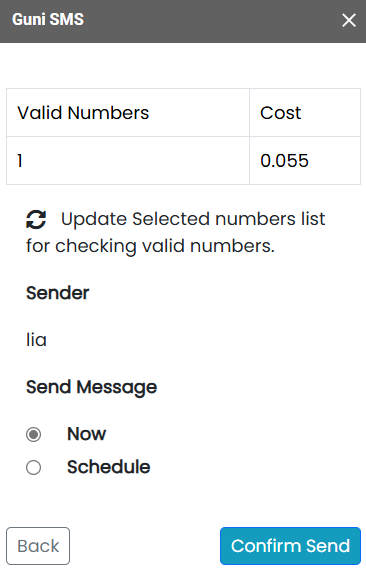Close the Guni SMS dialog
Image resolution: width=366 pixels, height=579 pixels.
(x=349, y=20)
